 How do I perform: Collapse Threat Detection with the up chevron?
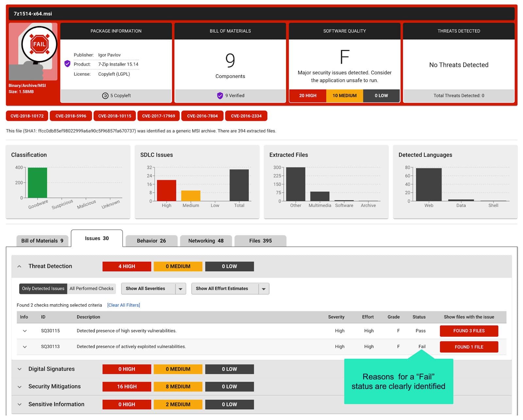pyautogui.click(x=19, y=266)
